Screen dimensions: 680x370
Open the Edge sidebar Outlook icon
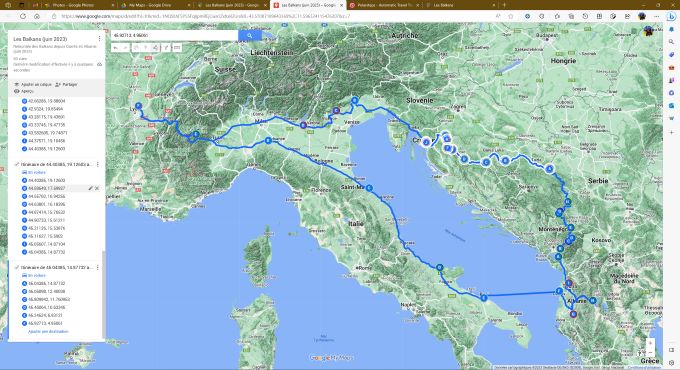coord(671,105)
